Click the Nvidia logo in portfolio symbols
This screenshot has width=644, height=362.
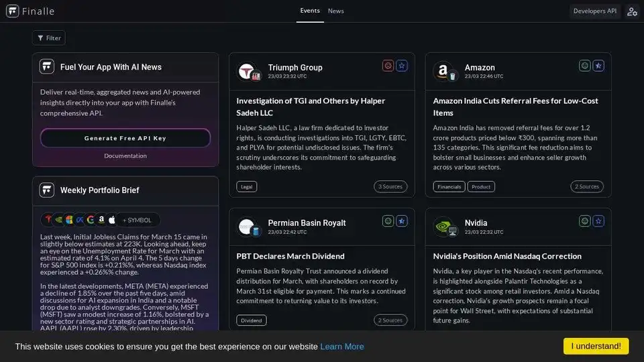(x=59, y=220)
